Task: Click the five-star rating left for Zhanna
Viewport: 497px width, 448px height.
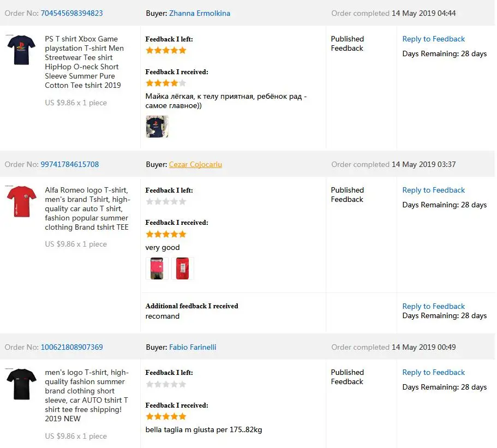Action: pos(166,50)
